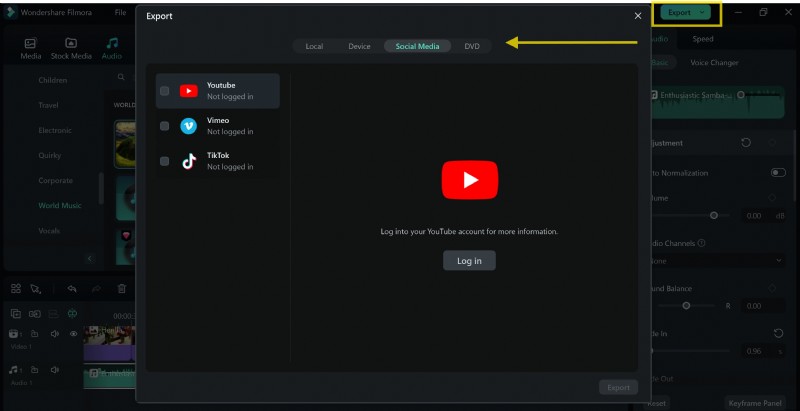This screenshot has height=411, width=800.
Task: Open the green Export button dropdown arrow
Action: pos(704,12)
